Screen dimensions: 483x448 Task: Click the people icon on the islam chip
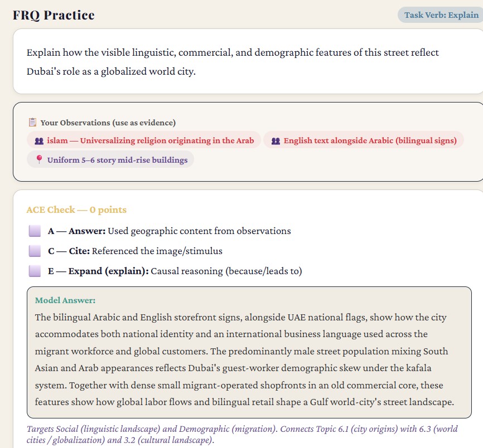tap(39, 141)
